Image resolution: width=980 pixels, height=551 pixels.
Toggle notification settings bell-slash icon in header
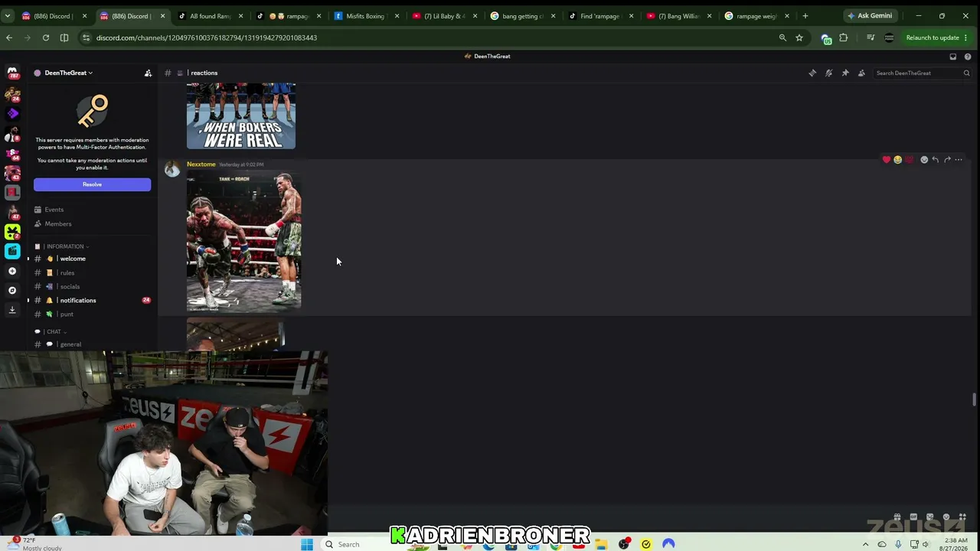[x=829, y=73]
